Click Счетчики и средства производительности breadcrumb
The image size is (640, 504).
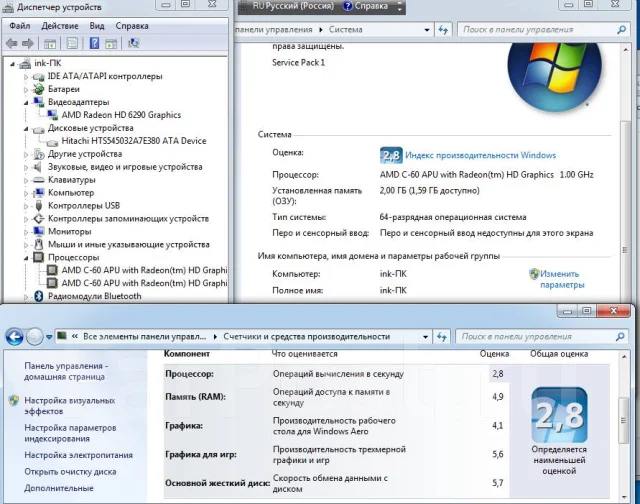pos(307,337)
